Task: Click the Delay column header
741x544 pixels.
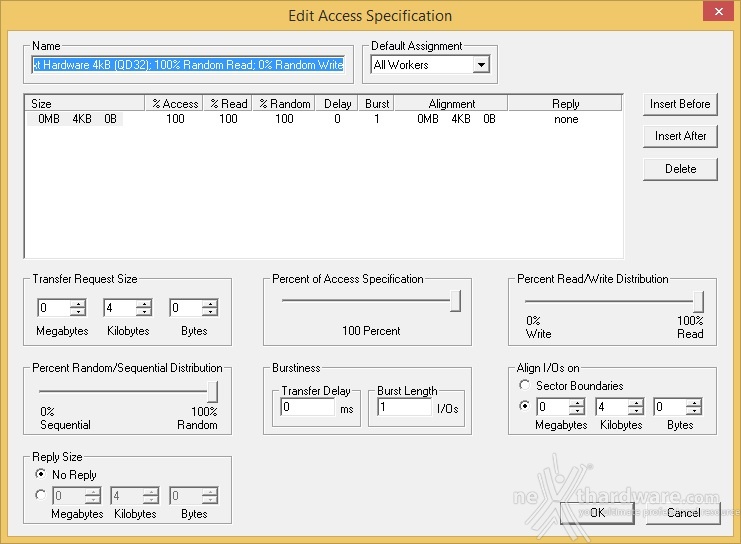Action: click(337, 104)
